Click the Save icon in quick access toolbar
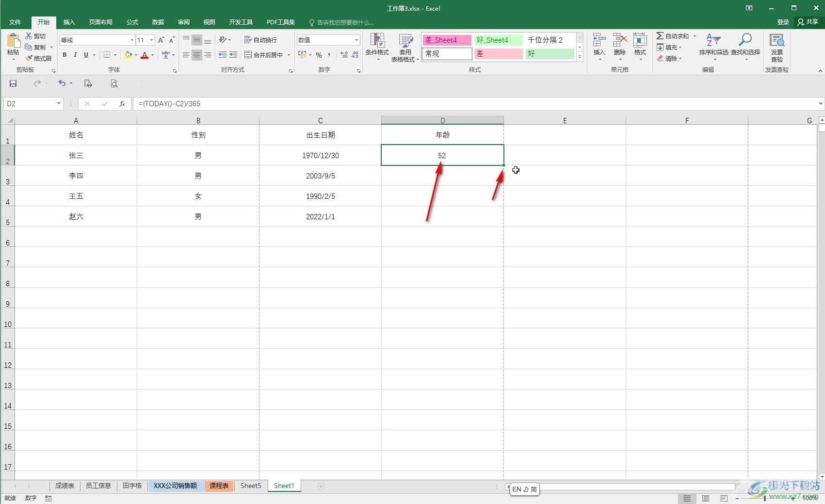Viewport: 825px width, 504px height. [x=13, y=83]
